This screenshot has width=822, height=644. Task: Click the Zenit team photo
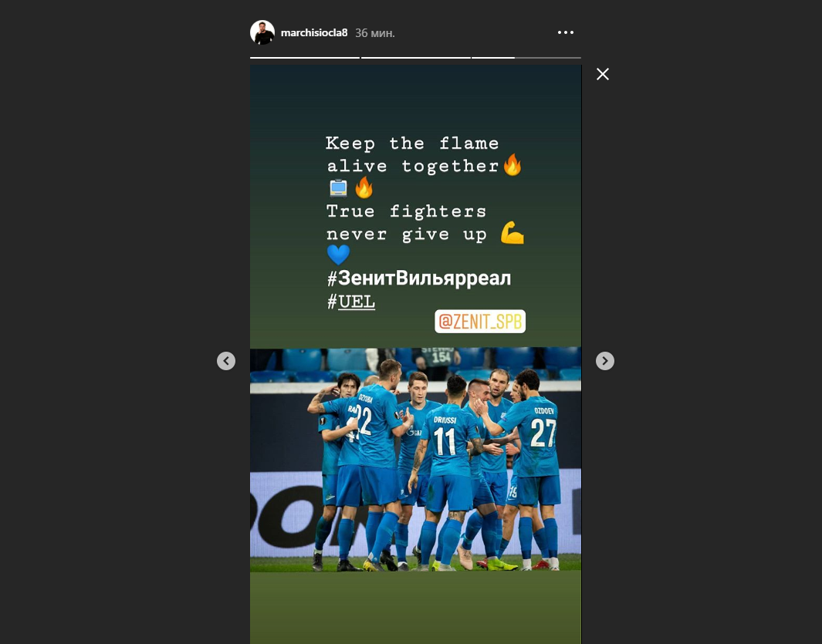tap(416, 460)
